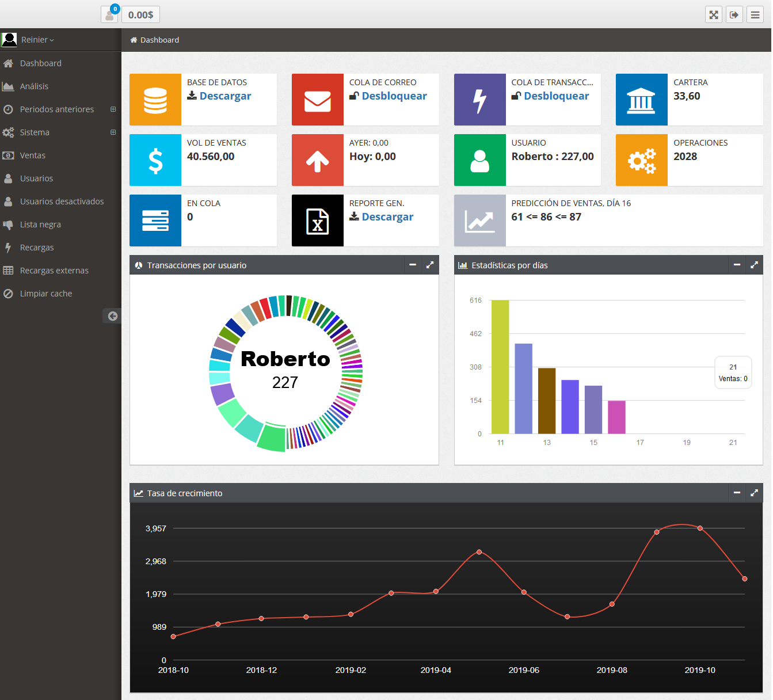Click the blue bank Cartera icon
The height and width of the screenshot is (700, 773).
pos(641,100)
